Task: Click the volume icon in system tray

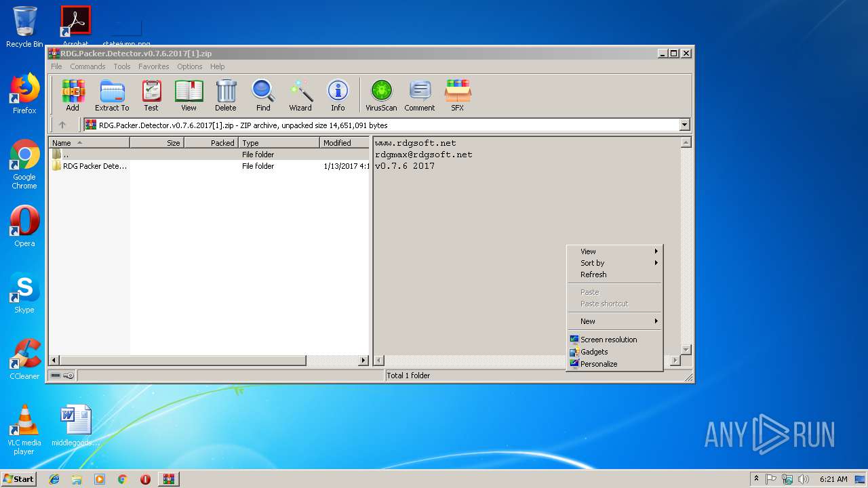Action: [804, 479]
